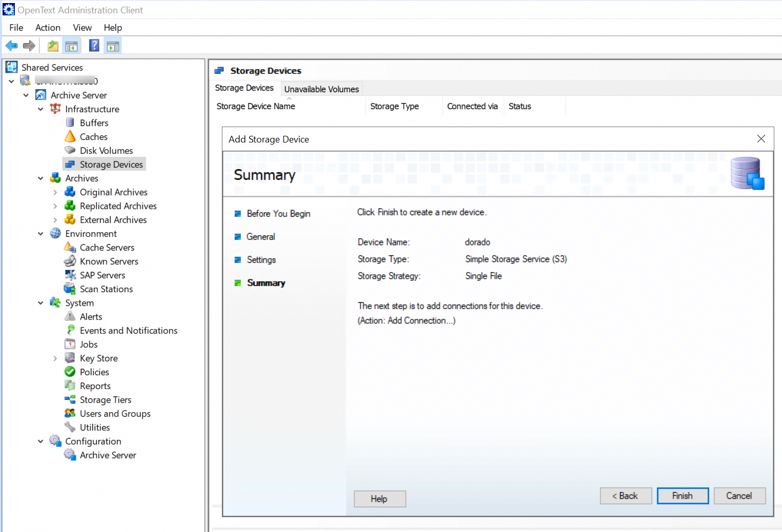Select Archive Server under Configuration
Image resolution: width=782 pixels, height=532 pixels.
pos(108,455)
